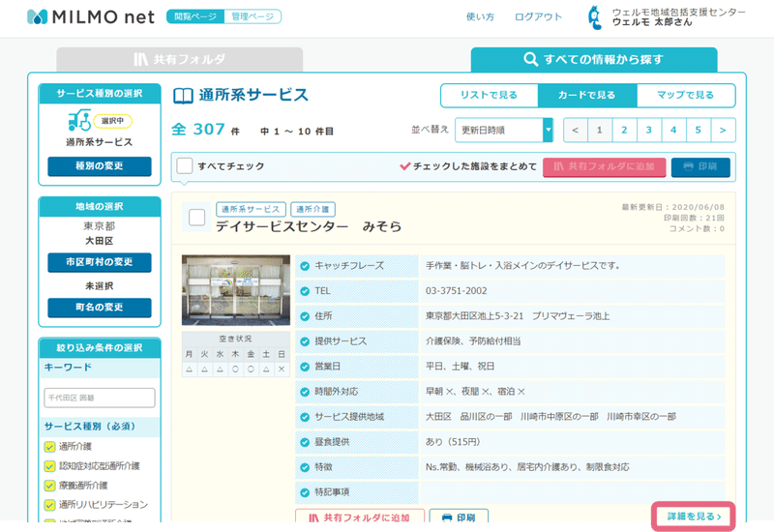The image size is (774, 532).
Task: Click the キーワード input field
Action: pyautogui.click(x=100, y=398)
